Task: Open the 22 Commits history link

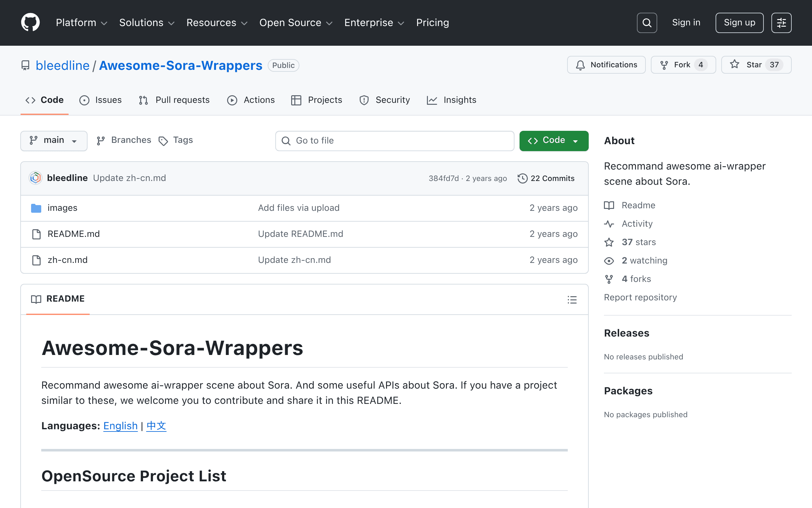Action: coord(546,178)
